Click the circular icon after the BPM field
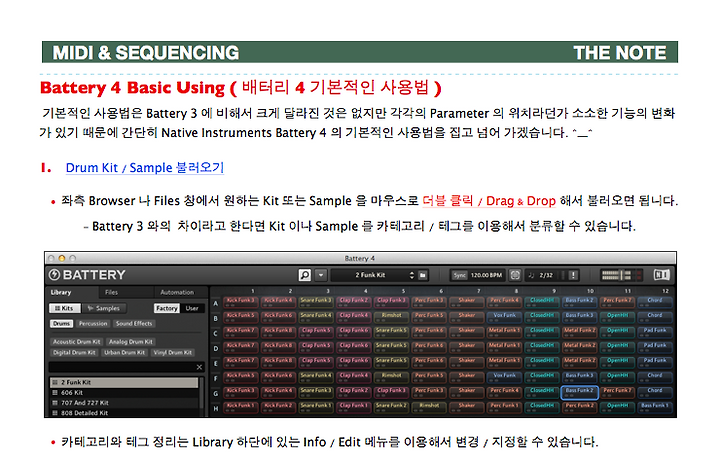The image size is (720, 461). [515, 275]
